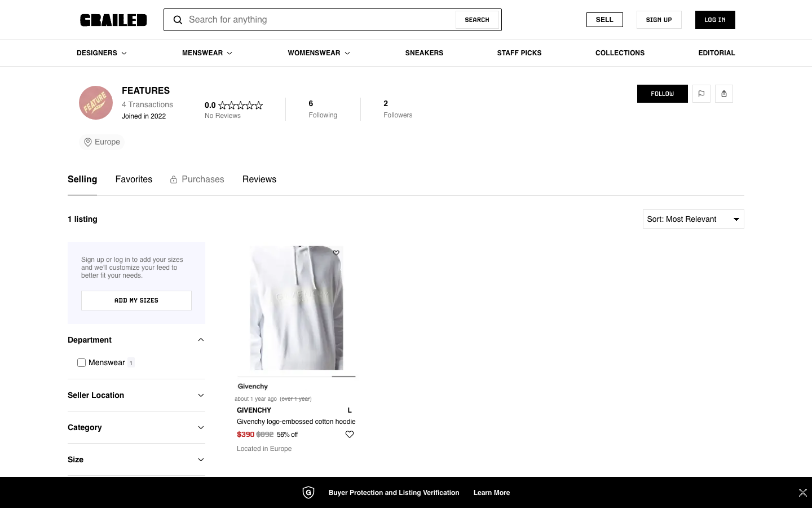Click the SELL button

[604, 20]
